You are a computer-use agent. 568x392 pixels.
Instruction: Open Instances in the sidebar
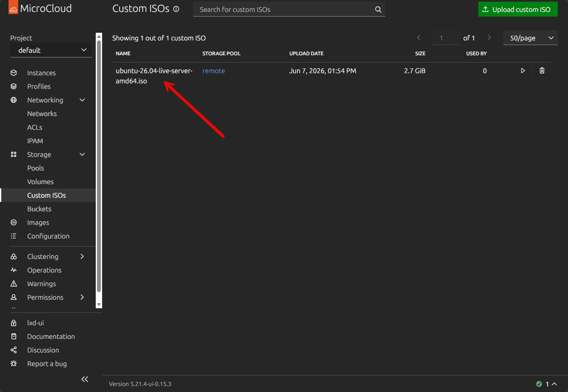tap(41, 73)
